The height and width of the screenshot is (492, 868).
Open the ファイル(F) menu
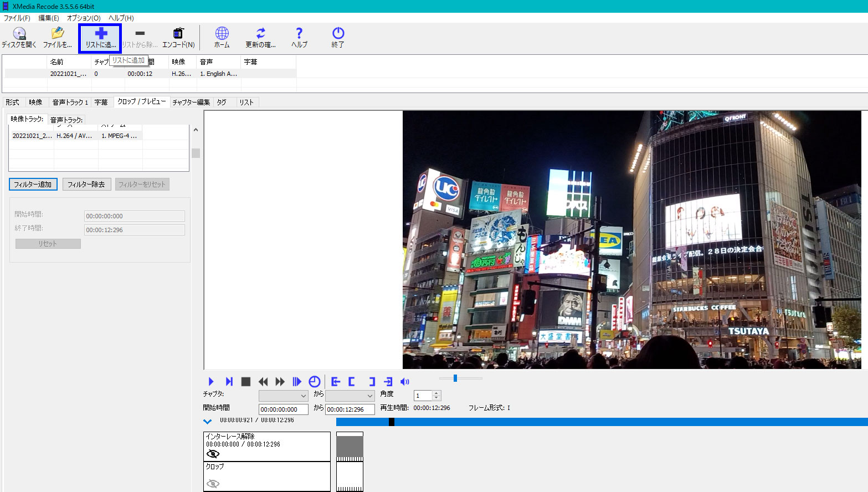tap(17, 18)
